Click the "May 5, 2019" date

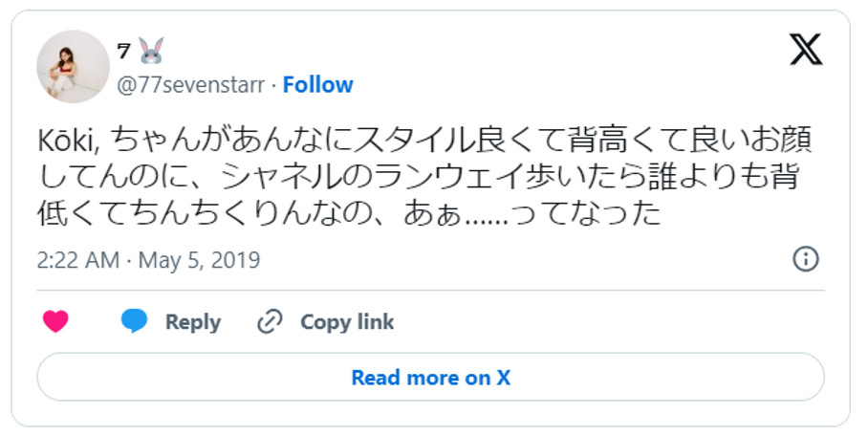200,260
